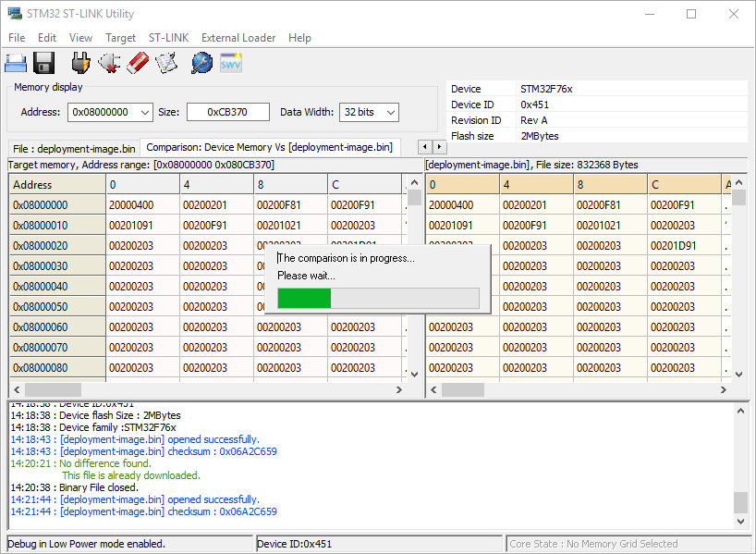Click left memory grid vertical scroll up arrow
Screen dimensions: 756x554
(x=414, y=182)
